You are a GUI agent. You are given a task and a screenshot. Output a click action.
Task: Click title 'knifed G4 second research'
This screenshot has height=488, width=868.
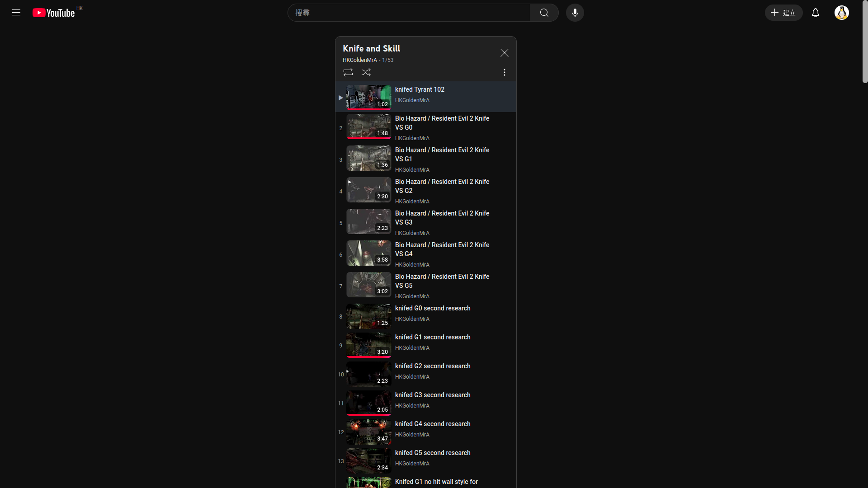pos(433,424)
